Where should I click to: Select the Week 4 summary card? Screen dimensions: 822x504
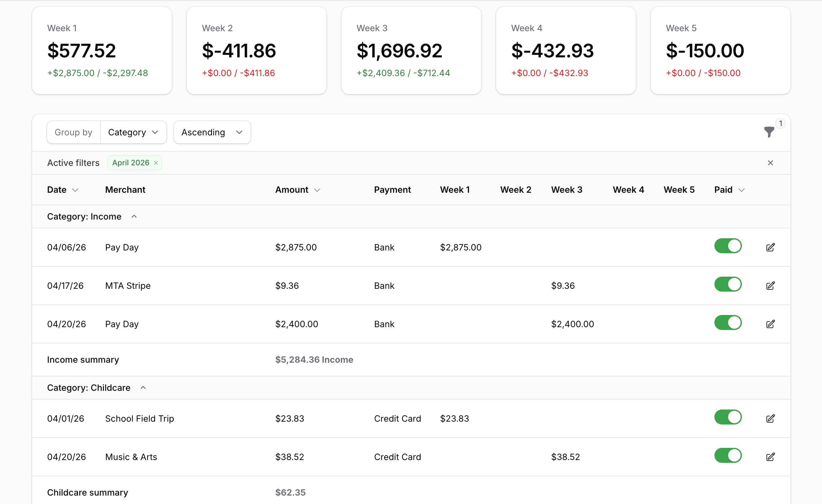(566, 51)
